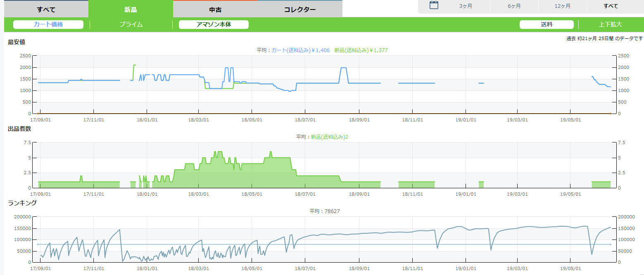Select the コレクター tab
The image size is (644, 275).
point(300,9)
